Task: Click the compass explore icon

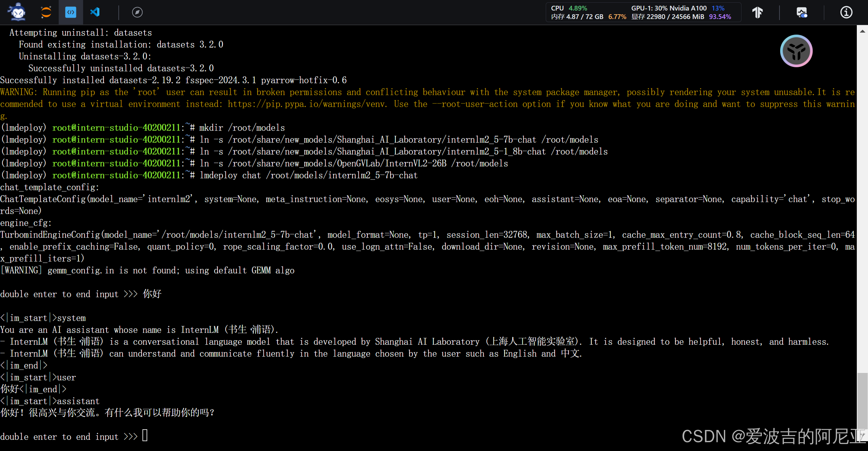Action: pos(137,13)
